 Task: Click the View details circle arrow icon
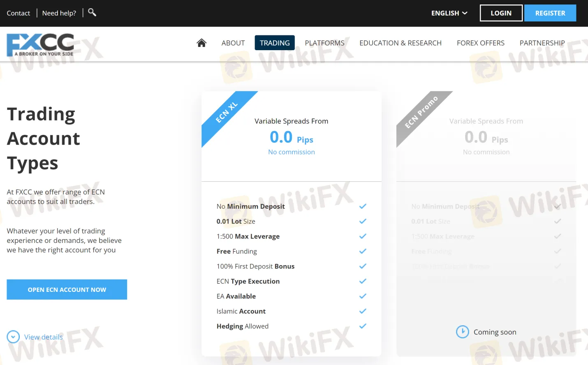[x=13, y=337]
